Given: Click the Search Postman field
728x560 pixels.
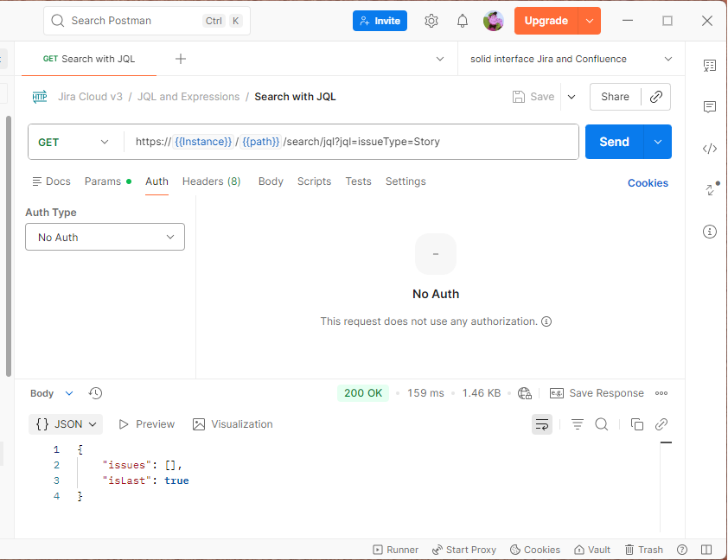Looking at the screenshot, I should (x=147, y=21).
